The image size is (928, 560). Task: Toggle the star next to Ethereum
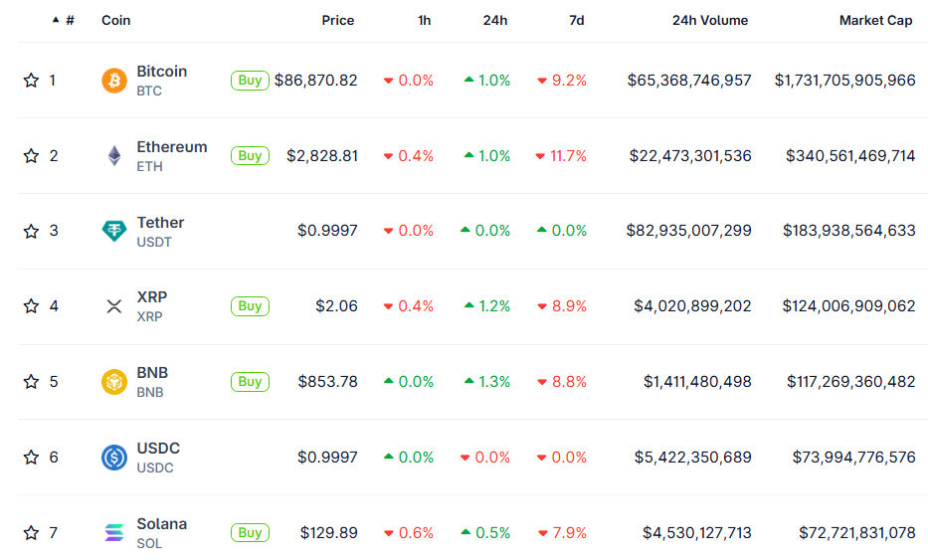(31, 156)
